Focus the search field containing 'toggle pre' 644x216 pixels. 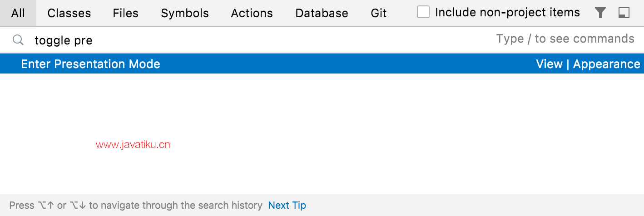(x=227, y=40)
